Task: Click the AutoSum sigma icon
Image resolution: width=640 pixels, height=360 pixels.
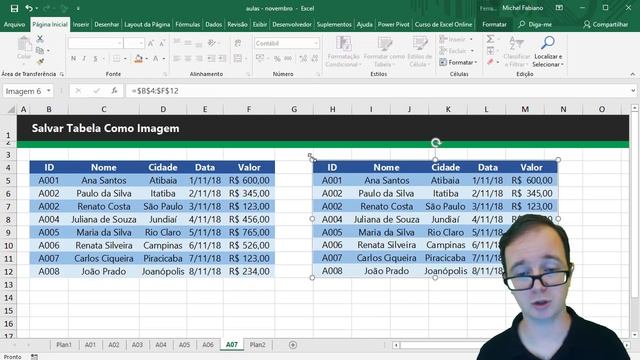Action: pos(490,39)
